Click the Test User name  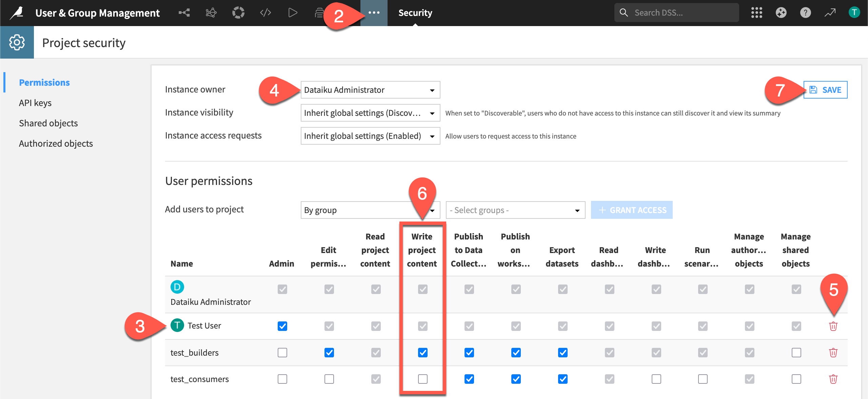(204, 325)
